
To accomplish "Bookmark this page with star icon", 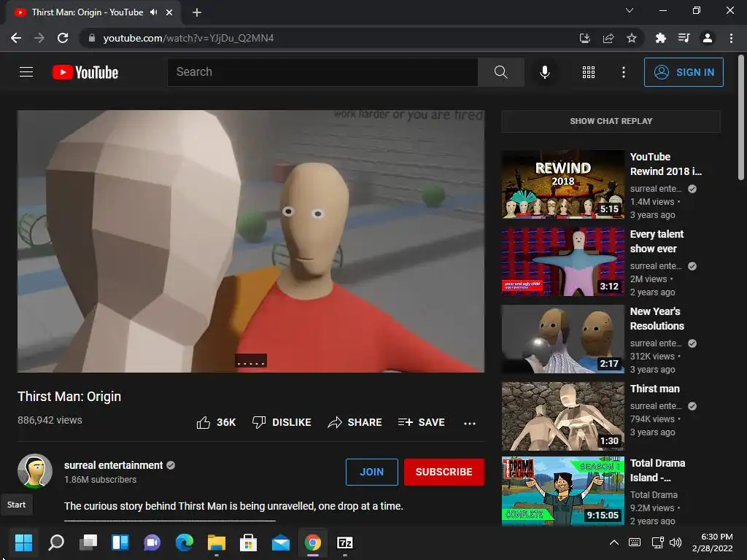I will 632,38.
